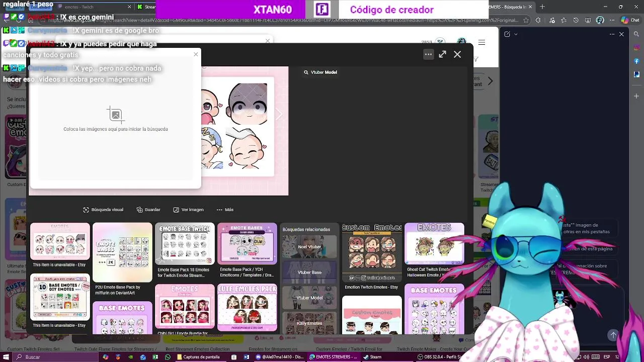Click the screenshot capture toolbar icon

[x=588, y=20]
